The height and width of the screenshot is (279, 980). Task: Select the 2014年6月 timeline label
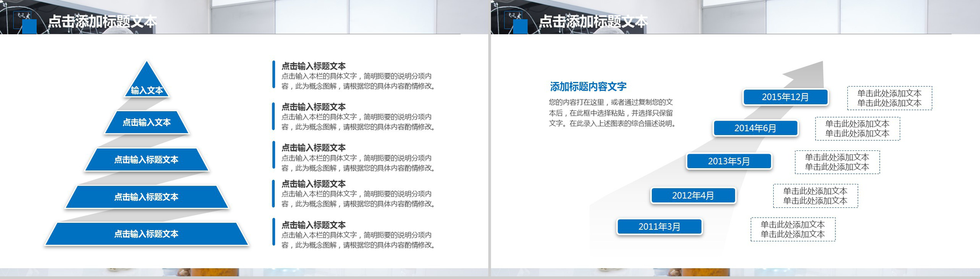point(755,129)
